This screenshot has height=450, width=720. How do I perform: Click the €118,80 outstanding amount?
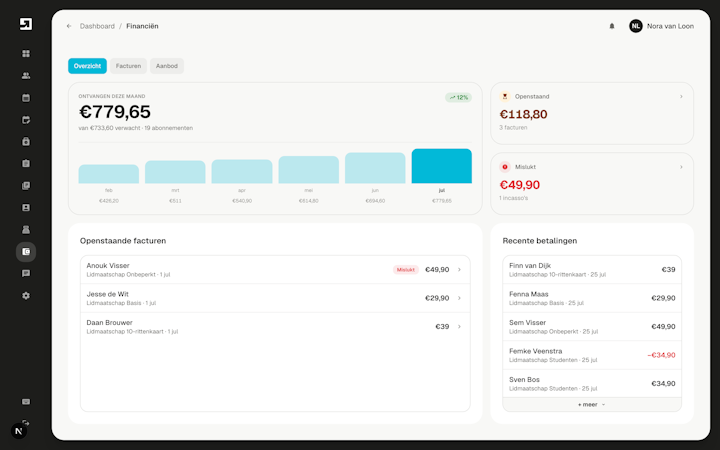pos(523,114)
